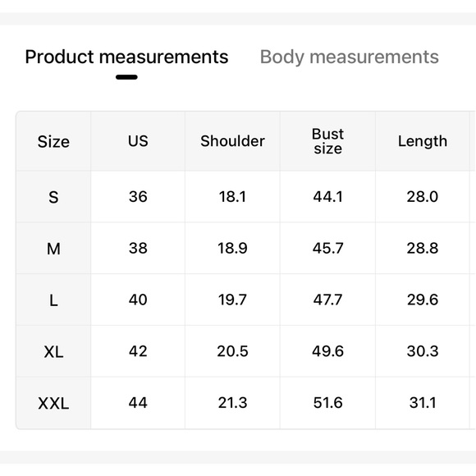The width and height of the screenshot is (476, 476).
Task: Click the US column header
Action: 138,141
